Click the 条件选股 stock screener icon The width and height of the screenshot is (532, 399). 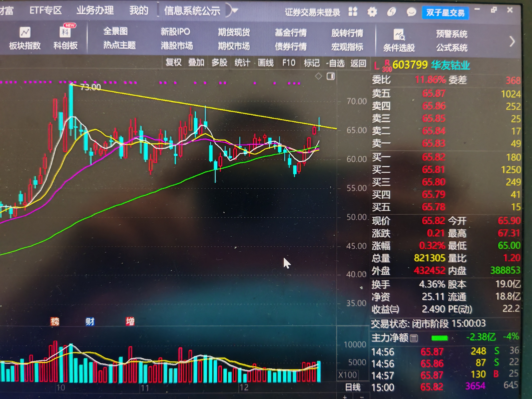coord(399,35)
